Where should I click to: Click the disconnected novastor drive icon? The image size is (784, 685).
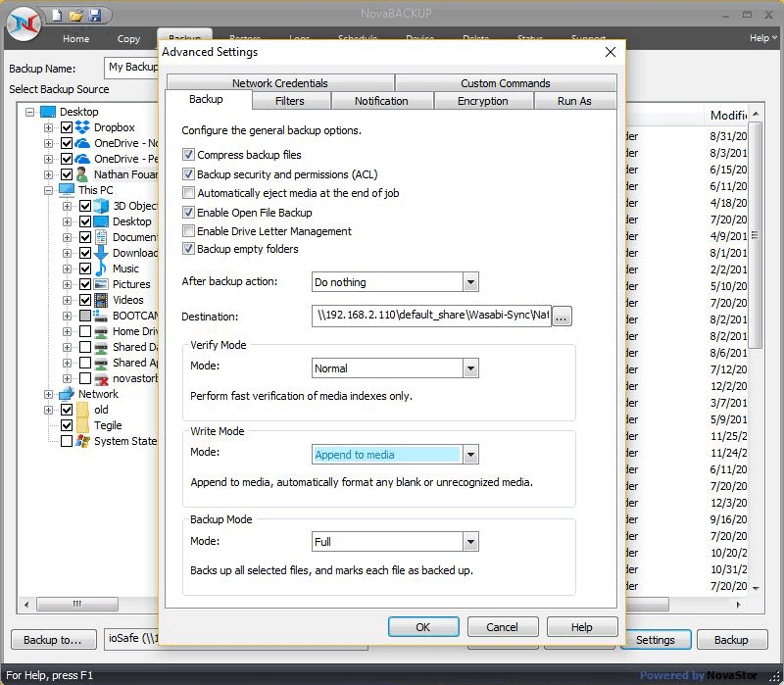tap(102, 379)
